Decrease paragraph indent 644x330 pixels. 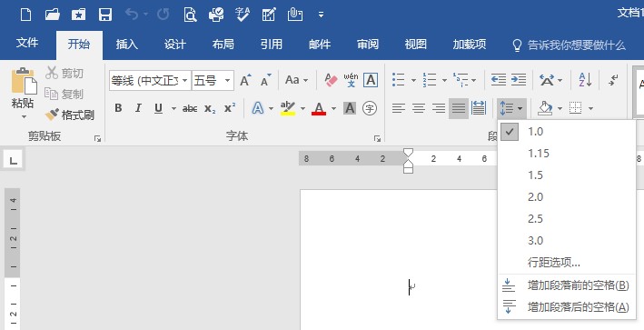click(x=499, y=80)
